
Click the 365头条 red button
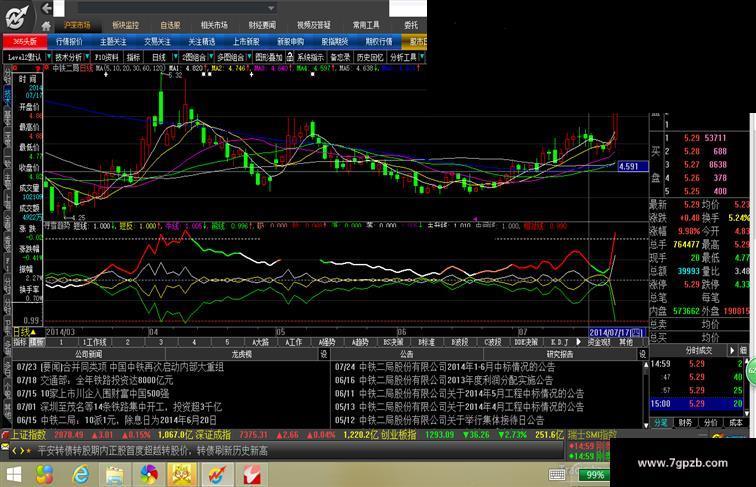pos(23,42)
